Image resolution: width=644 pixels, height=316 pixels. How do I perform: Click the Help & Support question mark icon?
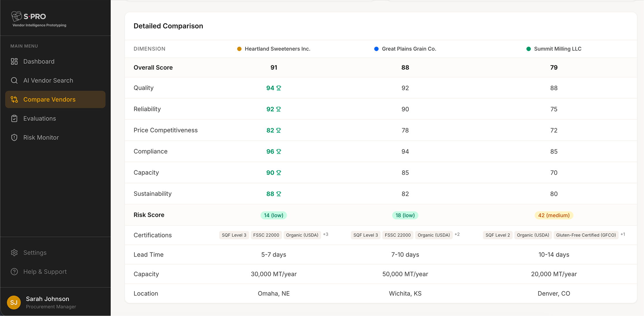[x=14, y=272]
